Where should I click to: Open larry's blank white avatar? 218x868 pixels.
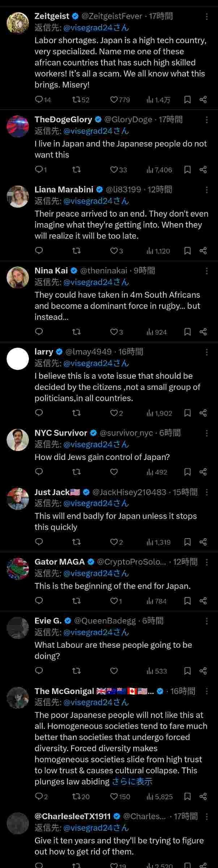click(18, 359)
